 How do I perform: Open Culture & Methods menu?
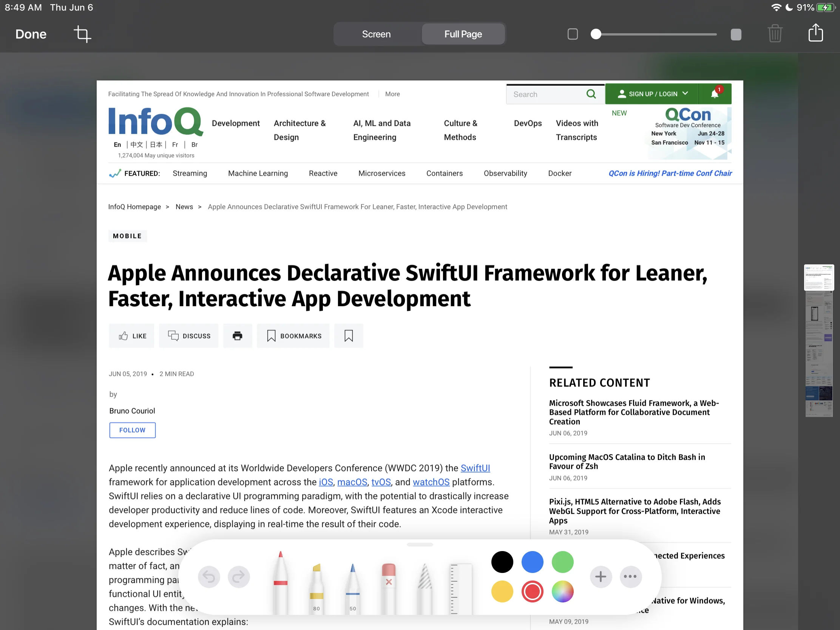click(x=460, y=130)
